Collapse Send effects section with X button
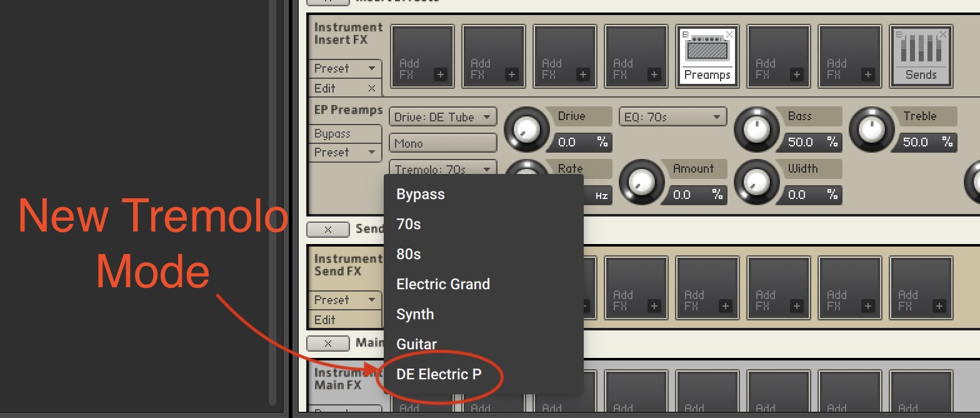Screen dimensions: 980x418 click(x=328, y=229)
